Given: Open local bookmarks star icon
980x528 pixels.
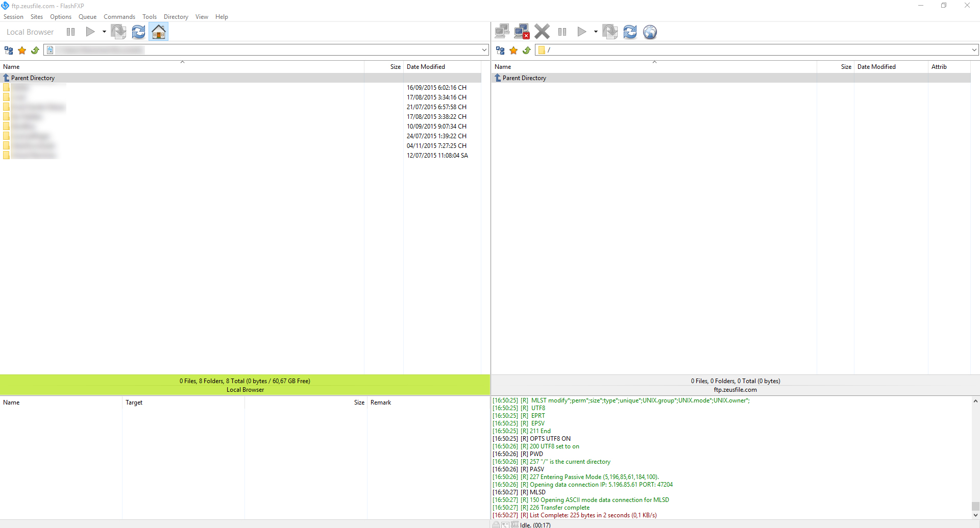Looking at the screenshot, I should [x=22, y=50].
